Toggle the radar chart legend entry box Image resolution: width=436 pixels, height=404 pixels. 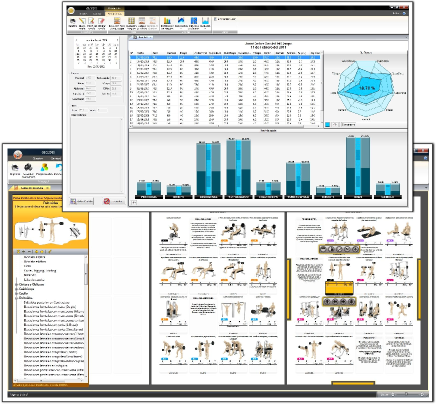click(327, 124)
